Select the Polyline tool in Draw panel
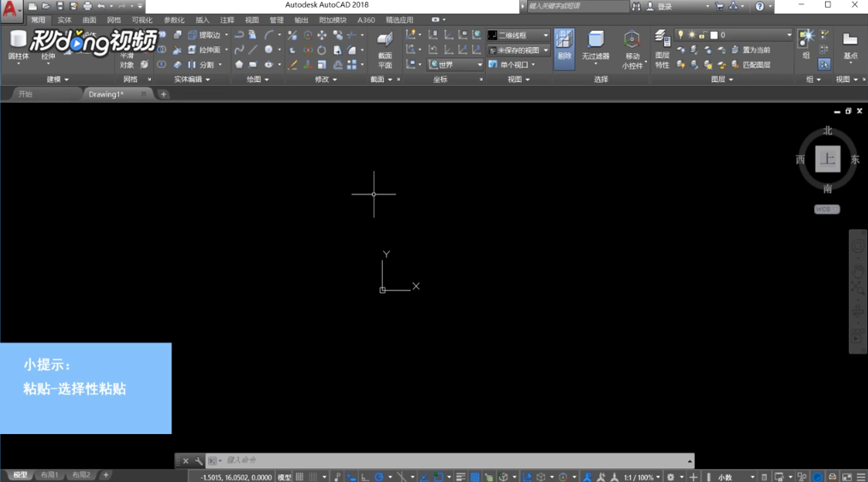868x482 pixels. coord(239,35)
